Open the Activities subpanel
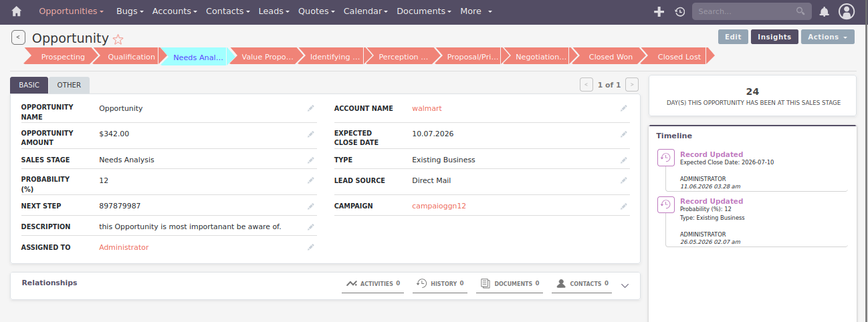The image size is (868, 322). point(372,284)
